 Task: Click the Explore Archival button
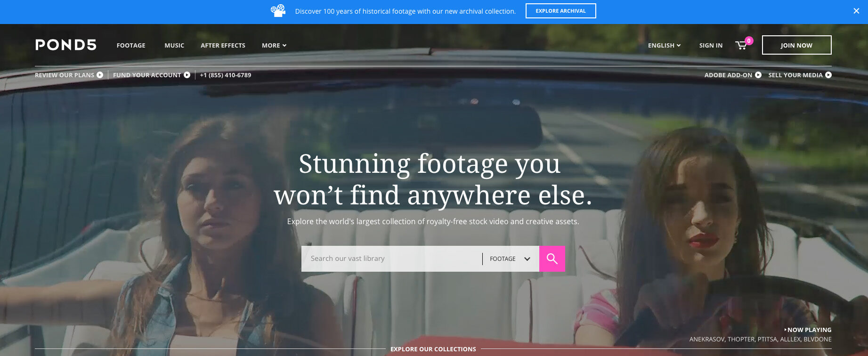click(x=560, y=11)
